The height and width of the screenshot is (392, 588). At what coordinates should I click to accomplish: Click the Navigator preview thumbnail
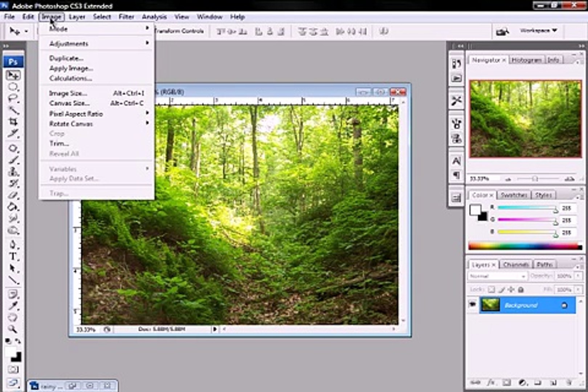pyautogui.click(x=525, y=119)
